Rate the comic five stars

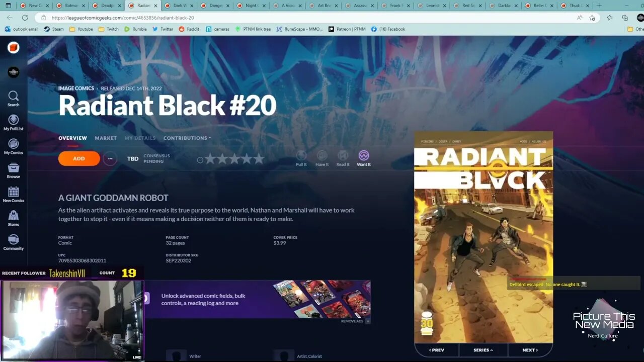tap(259, 159)
